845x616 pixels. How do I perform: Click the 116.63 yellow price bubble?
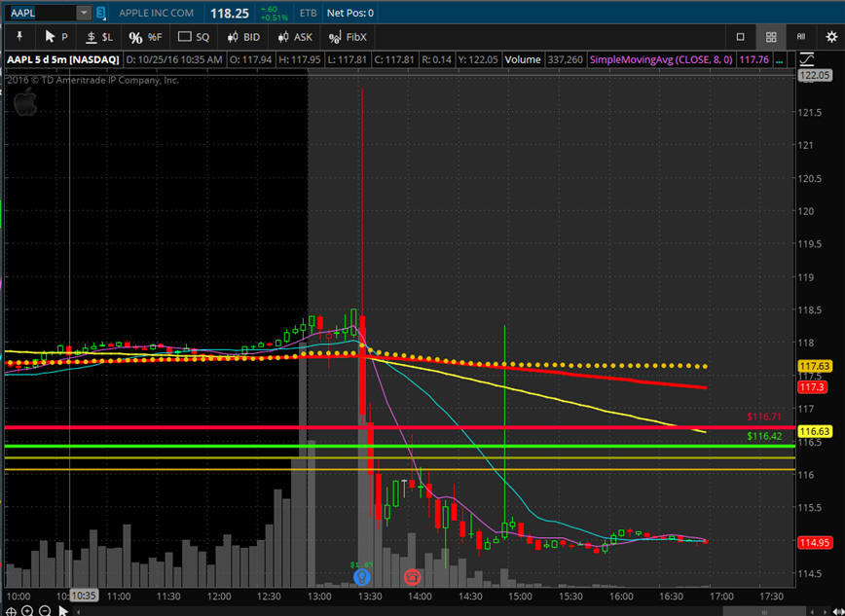click(x=814, y=432)
